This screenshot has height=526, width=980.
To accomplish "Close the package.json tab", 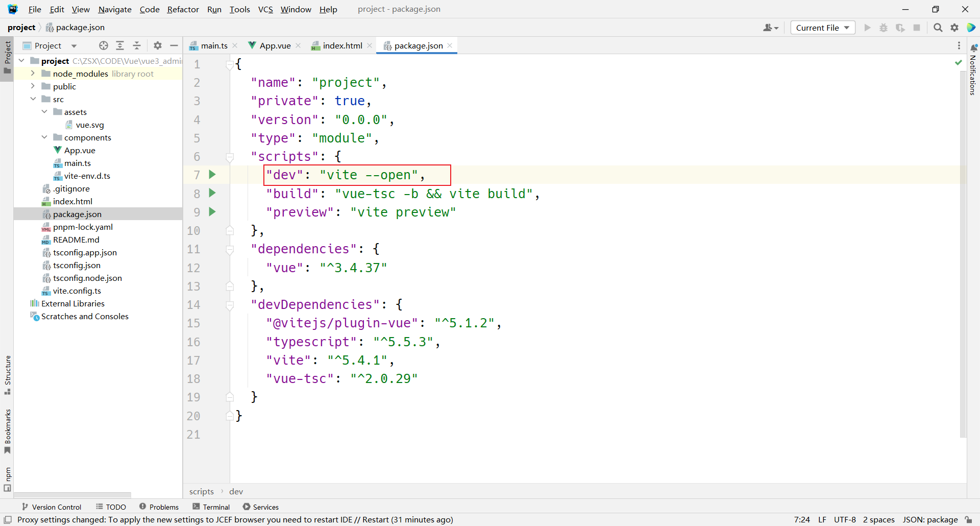I will (450, 45).
